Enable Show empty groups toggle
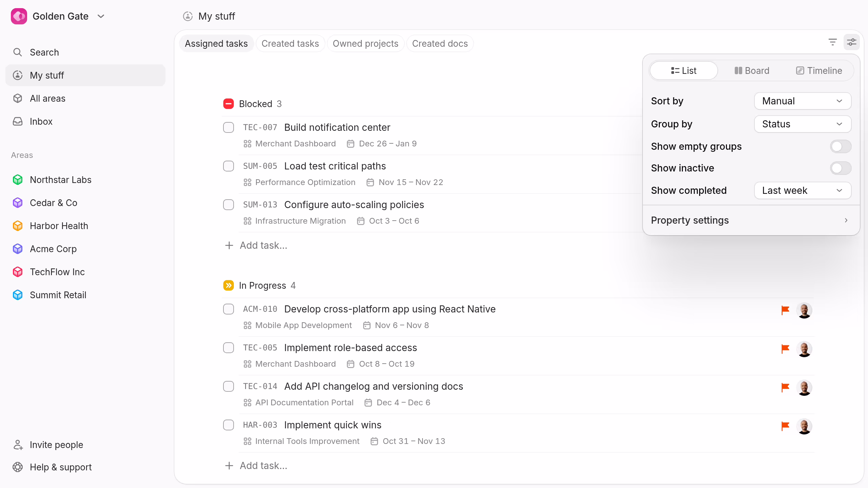This screenshot has width=868, height=488. (841, 146)
